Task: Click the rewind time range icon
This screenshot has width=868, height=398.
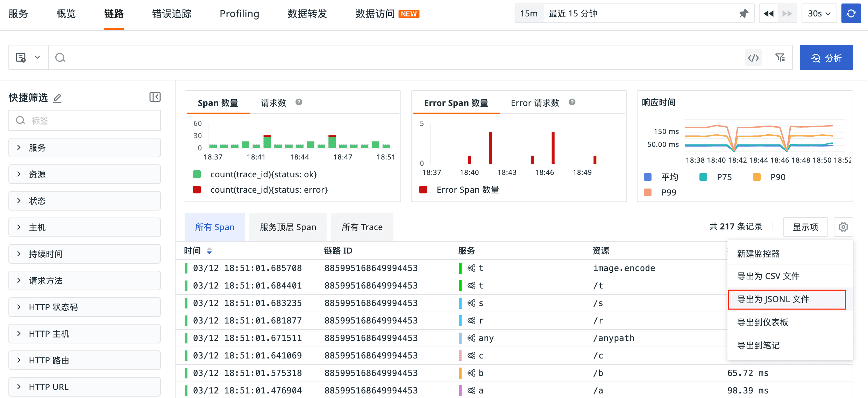Action: click(768, 14)
